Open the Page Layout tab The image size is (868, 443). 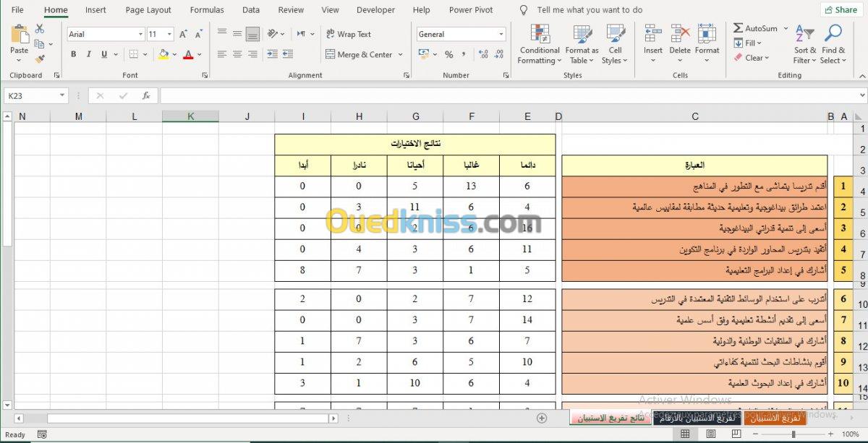click(x=148, y=10)
